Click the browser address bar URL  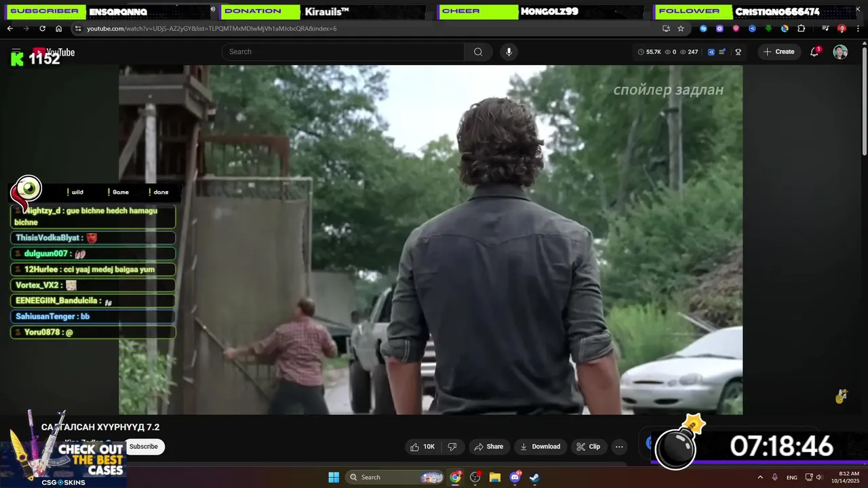(212, 28)
